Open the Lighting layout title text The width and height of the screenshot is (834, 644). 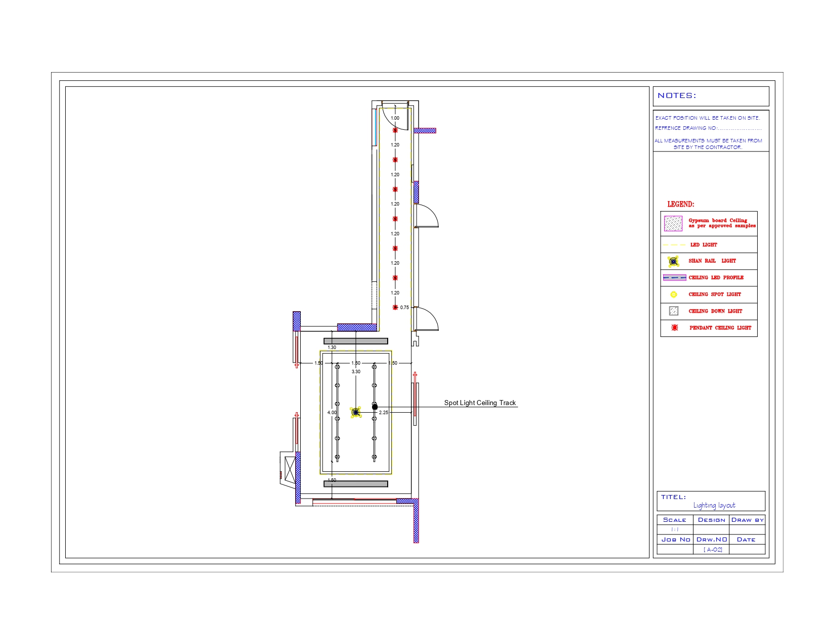(x=715, y=505)
